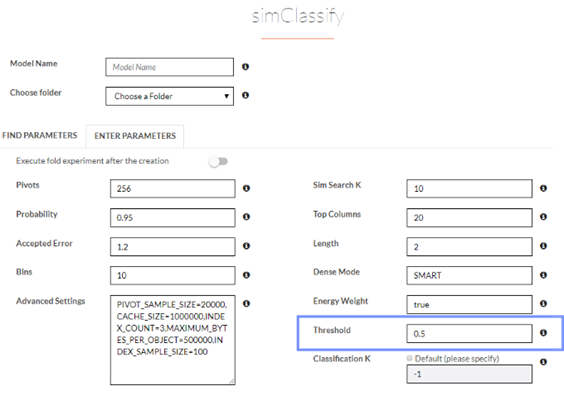The image size is (564, 405).
Task: Click the info icon beside Model Name
Action: pyautogui.click(x=245, y=67)
